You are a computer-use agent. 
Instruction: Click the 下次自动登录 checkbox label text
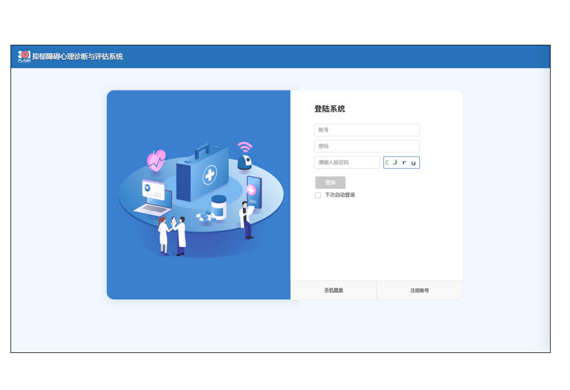click(340, 195)
